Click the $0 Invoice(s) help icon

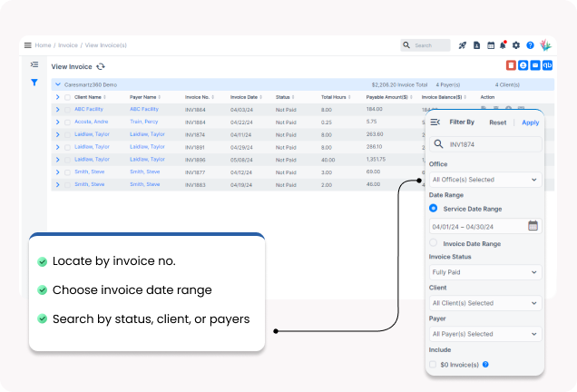pos(485,365)
